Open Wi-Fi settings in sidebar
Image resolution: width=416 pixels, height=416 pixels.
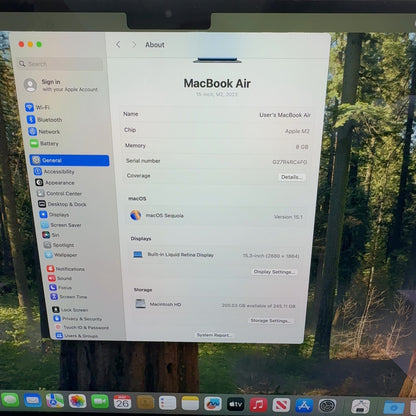(37, 107)
